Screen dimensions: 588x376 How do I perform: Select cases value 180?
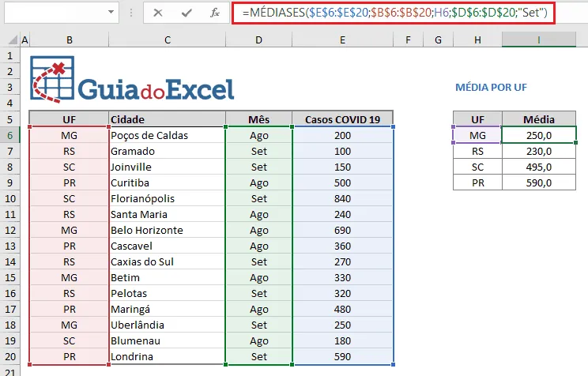pyautogui.click(x=342, y=340)
